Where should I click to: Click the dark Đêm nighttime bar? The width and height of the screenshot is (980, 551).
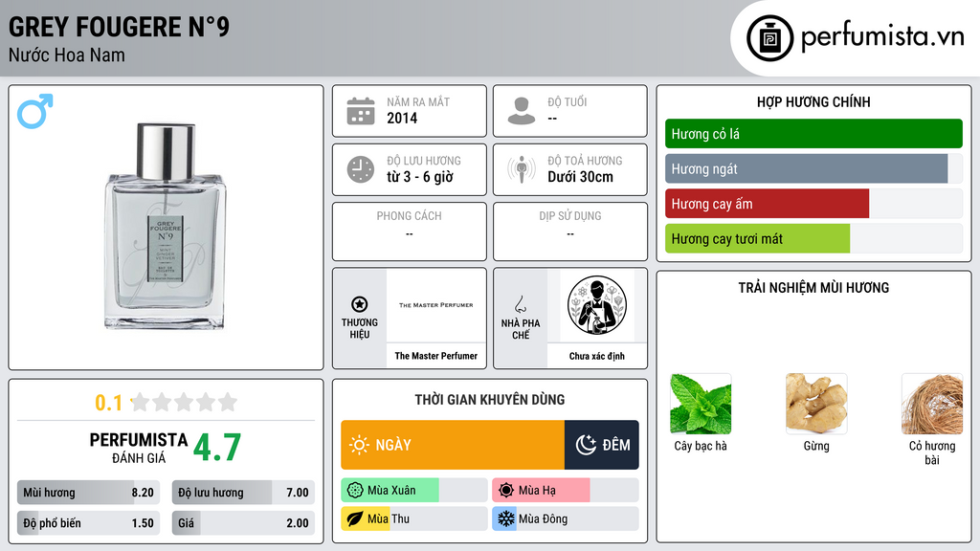(602, 445)
